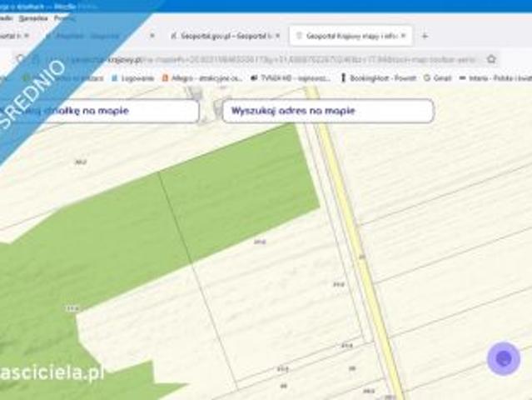
Task: Open the Interia bookmark
Action: tap(495, 77)
